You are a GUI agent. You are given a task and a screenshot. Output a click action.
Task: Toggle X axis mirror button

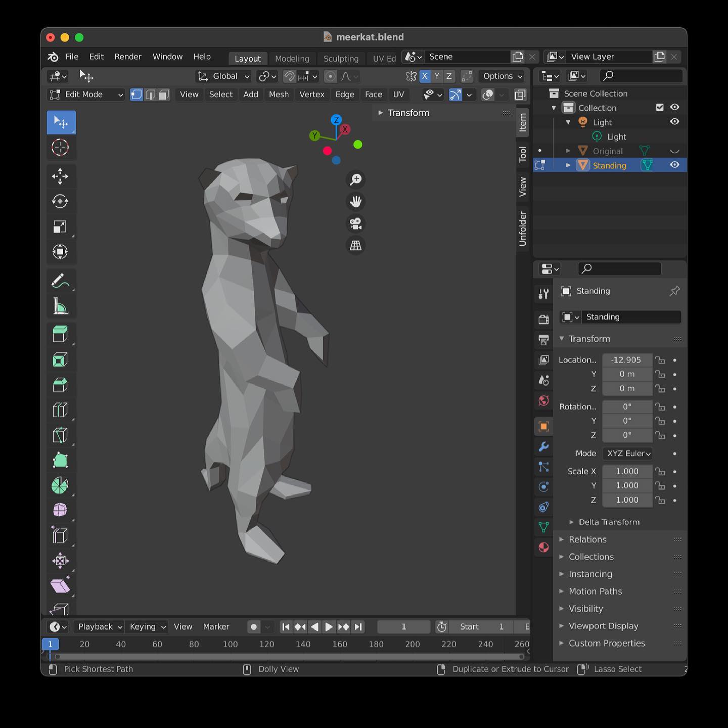click(x=425, y=76)
